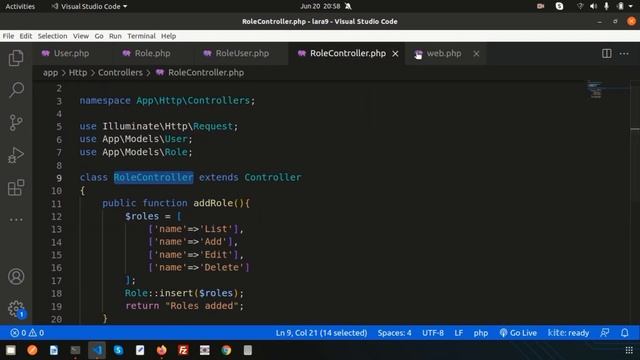Viewport: 640px width, 360px height.
Task: Change indentation via Spaces: 4
Action: pos(394,333)
